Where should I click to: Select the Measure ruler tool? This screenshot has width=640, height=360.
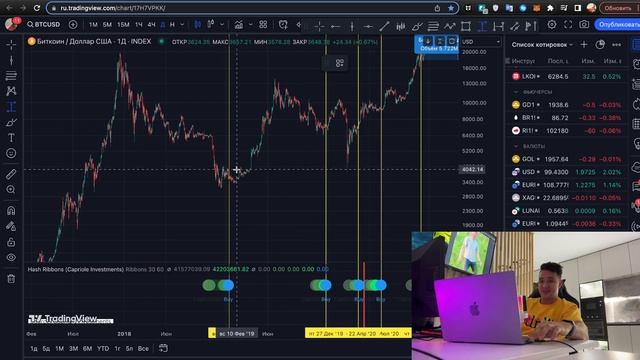11,174
